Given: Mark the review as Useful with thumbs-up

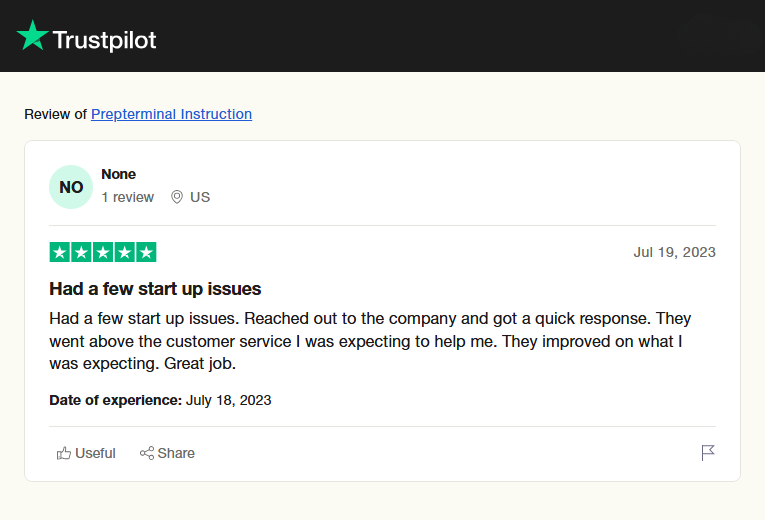Looking at the screenshot, I should (86, 453).
